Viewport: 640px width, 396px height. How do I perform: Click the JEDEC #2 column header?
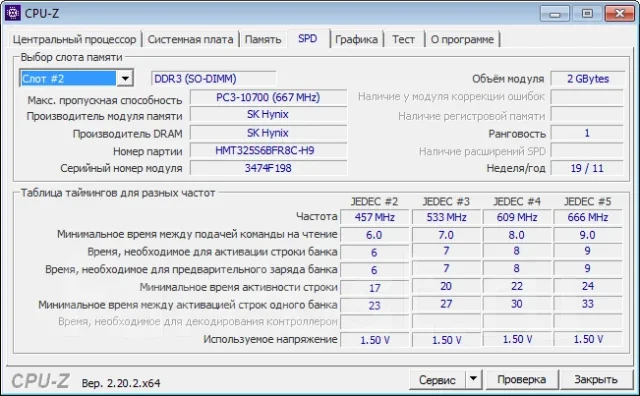(374, 202)
